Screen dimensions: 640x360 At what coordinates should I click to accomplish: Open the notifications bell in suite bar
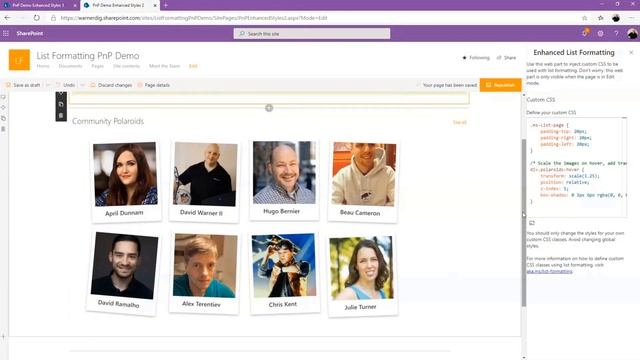585,33
